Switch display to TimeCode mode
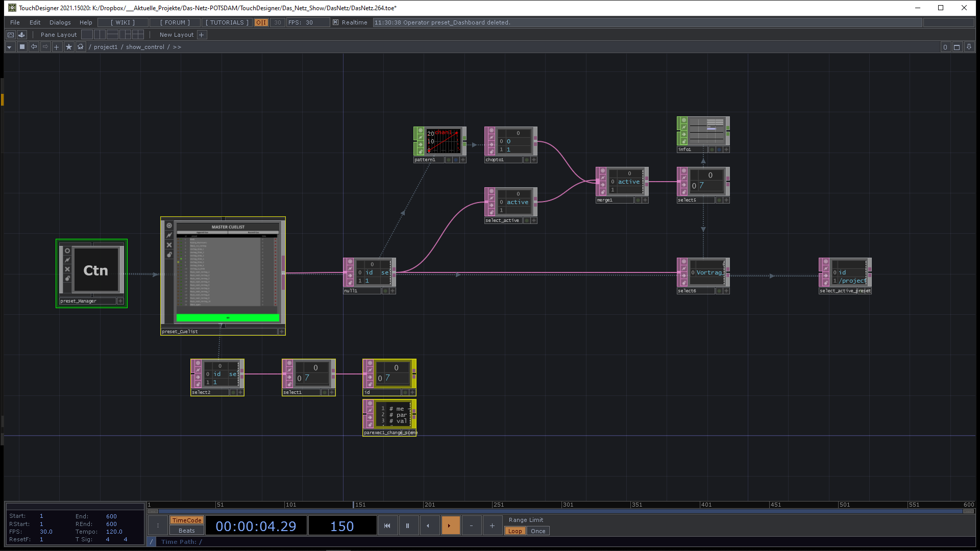The height and width of the screenshot is (551, 980). pyautogui.click(x=187, y=520)
